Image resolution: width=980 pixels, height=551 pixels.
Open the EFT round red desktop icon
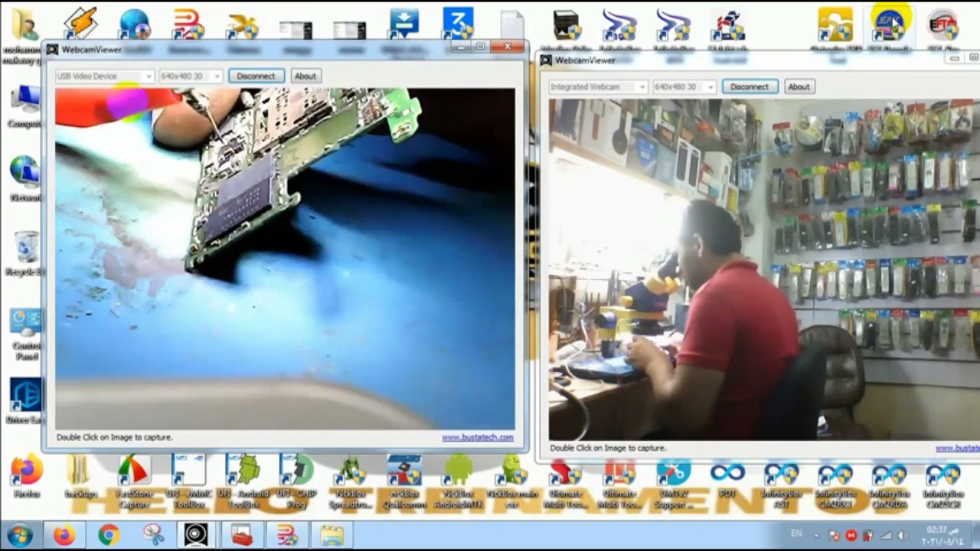(x=942, y=24)
